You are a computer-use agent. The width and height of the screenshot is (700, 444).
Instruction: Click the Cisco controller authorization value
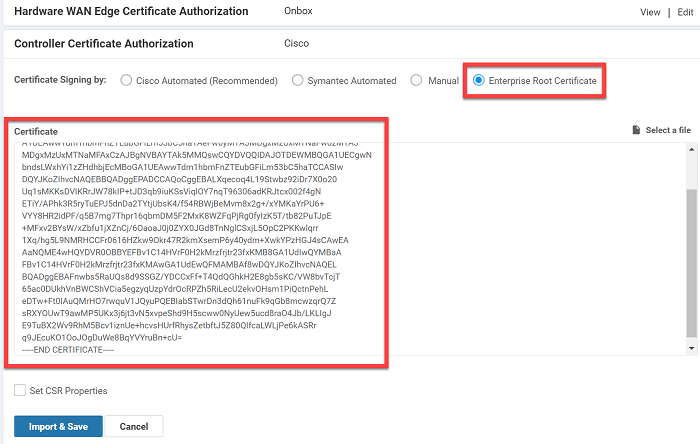(296, 44)
